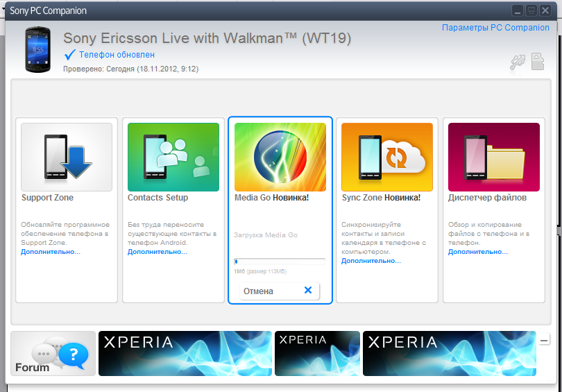Minimize the Sony PC Companion window
Image resolution: width=562 pixels, height=392 pixels.
(x=518, y=10)
